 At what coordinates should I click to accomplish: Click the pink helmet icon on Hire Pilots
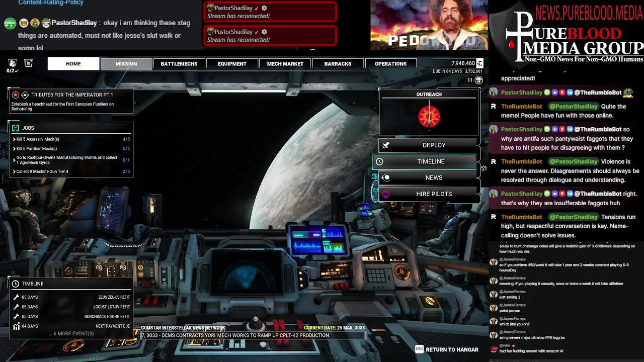pos(386,194)
